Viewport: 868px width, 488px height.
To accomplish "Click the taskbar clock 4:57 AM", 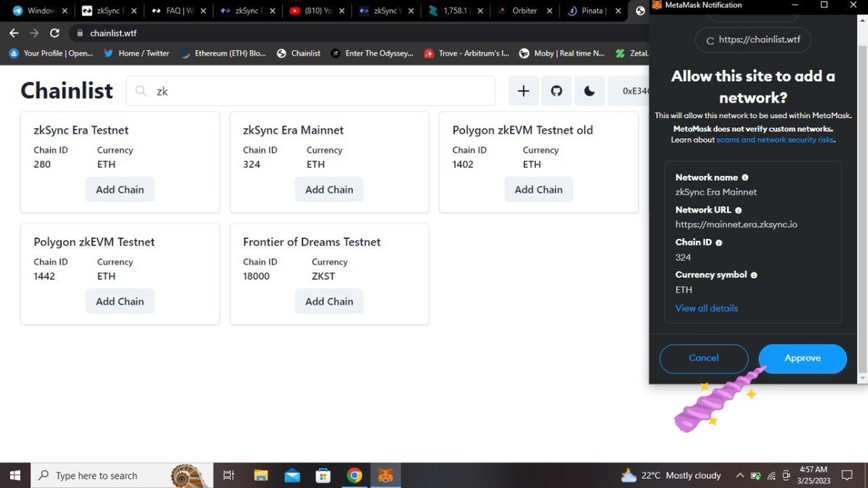I will coord(814,475).
